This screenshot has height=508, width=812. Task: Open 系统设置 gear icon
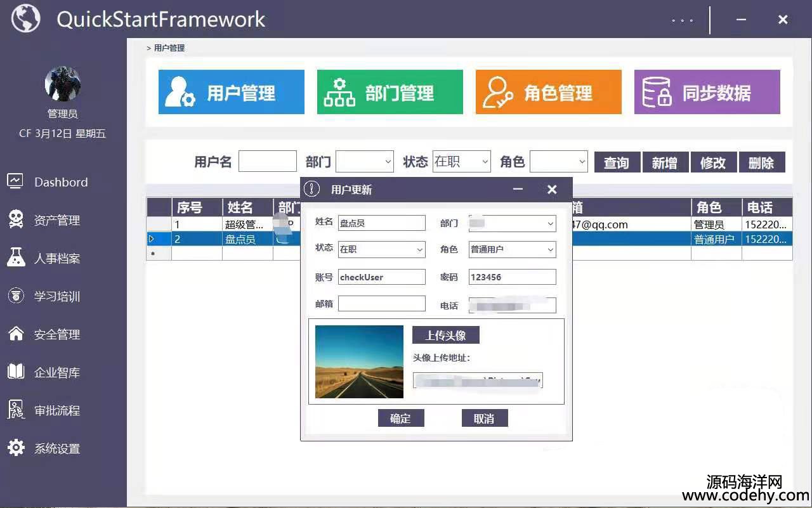15,448
